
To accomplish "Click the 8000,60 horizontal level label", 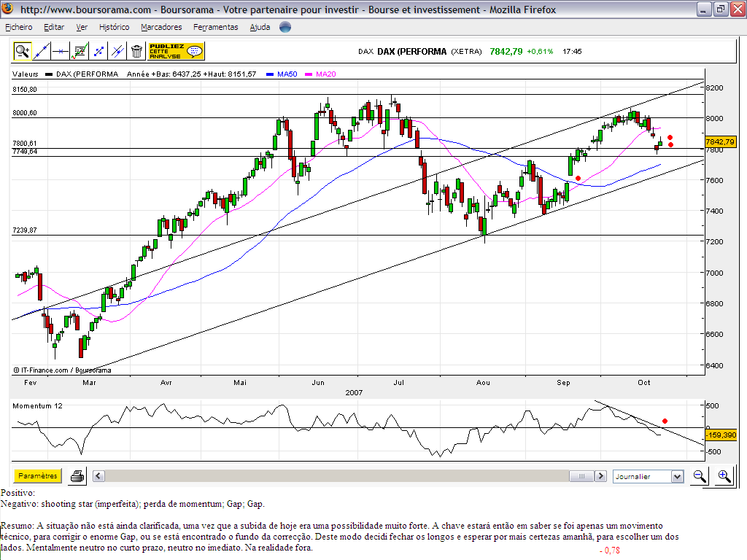I will point(24,113).
